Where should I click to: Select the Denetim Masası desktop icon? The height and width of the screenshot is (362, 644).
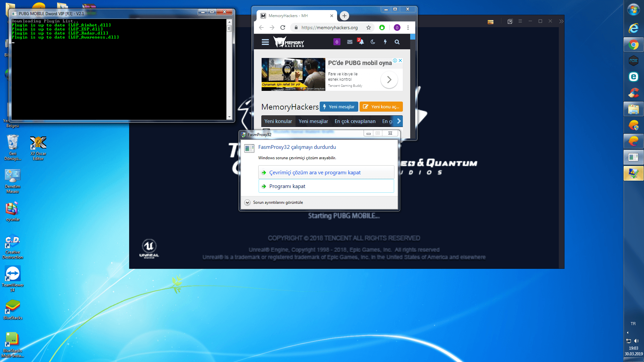(x=13, y=181)
